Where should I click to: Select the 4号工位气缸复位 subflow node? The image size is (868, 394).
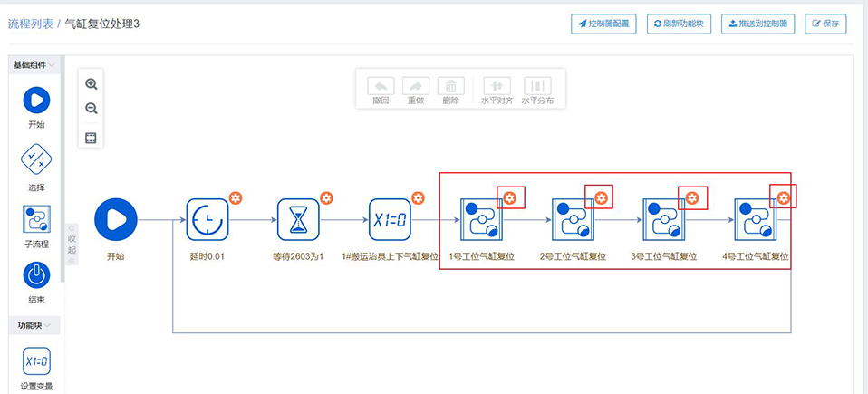click(x=755, y=220)
